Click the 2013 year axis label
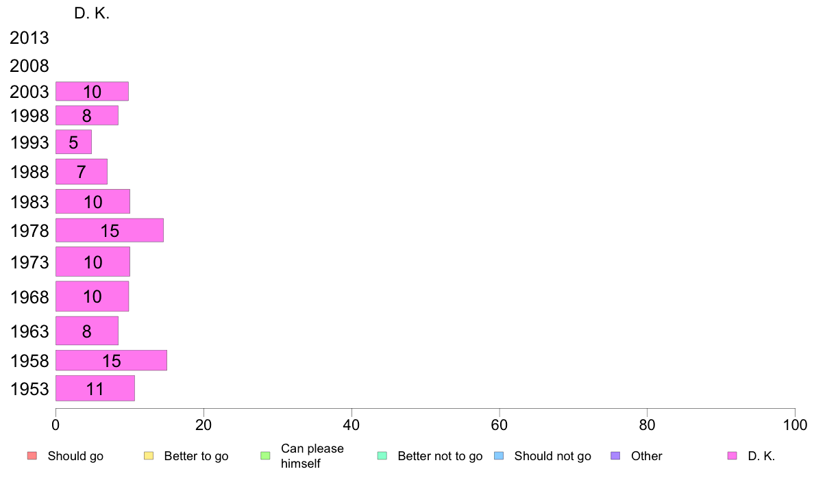814x504 pixels. click(29, 38)
